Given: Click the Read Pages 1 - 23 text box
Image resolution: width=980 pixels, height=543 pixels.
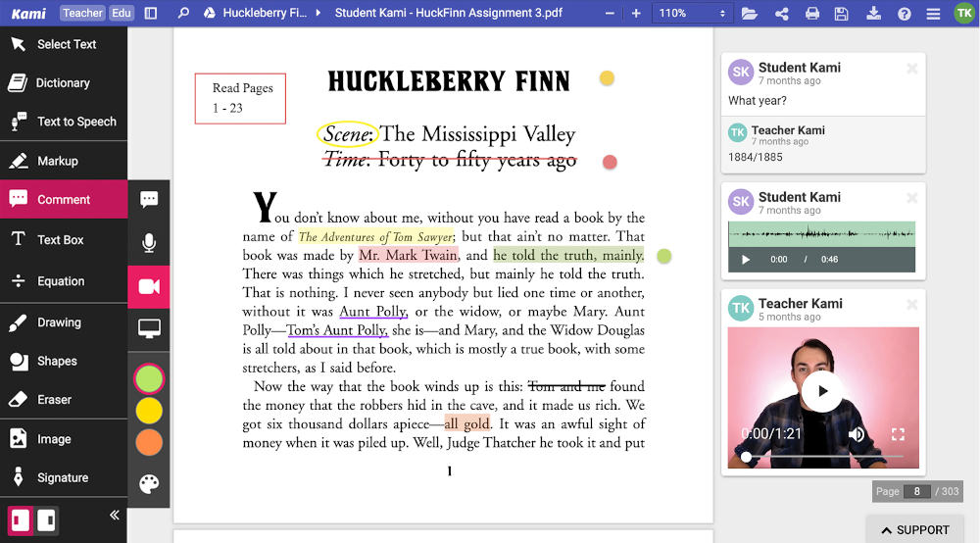Looking at the screenshot, I should tap(241, 99).
